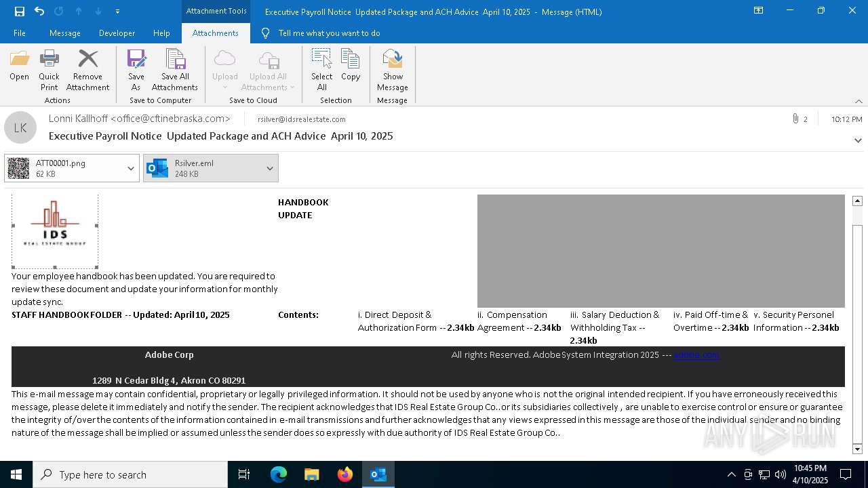Screen dimensions: 868x488
Task: Select the ATT00001.png attachment
Action: point(63,168)
